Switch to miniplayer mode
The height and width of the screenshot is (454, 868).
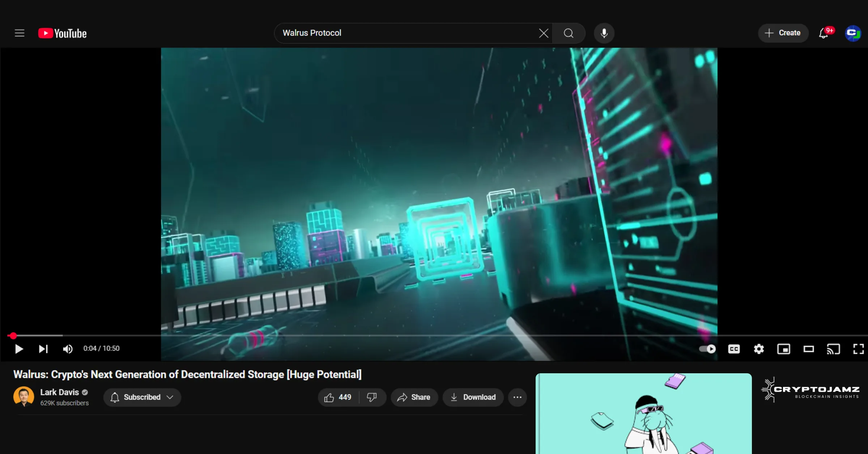pos(784,349)
